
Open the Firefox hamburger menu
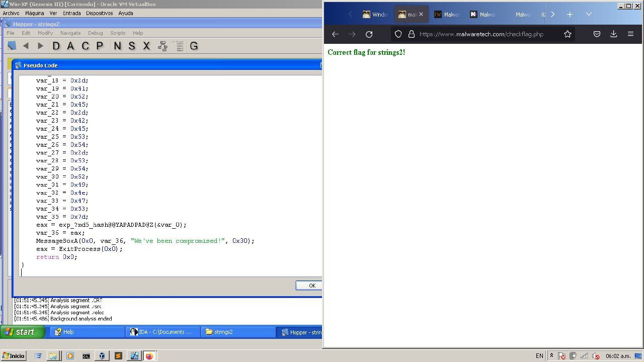click(630, 34)
